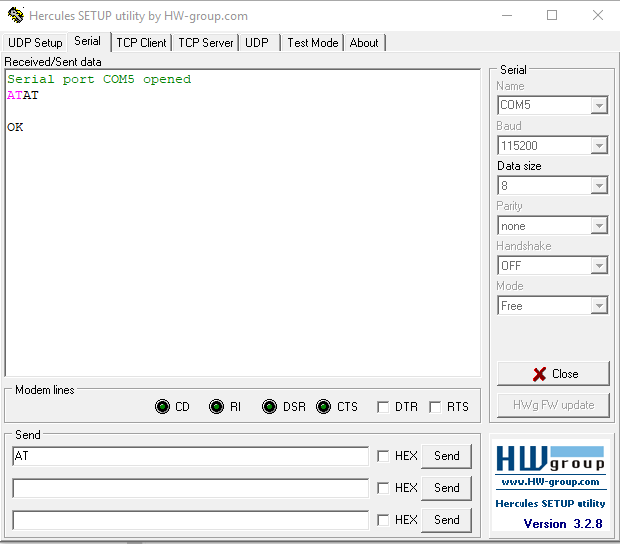
Task: Click the HWg FW update button
Action: click(553, 405)
